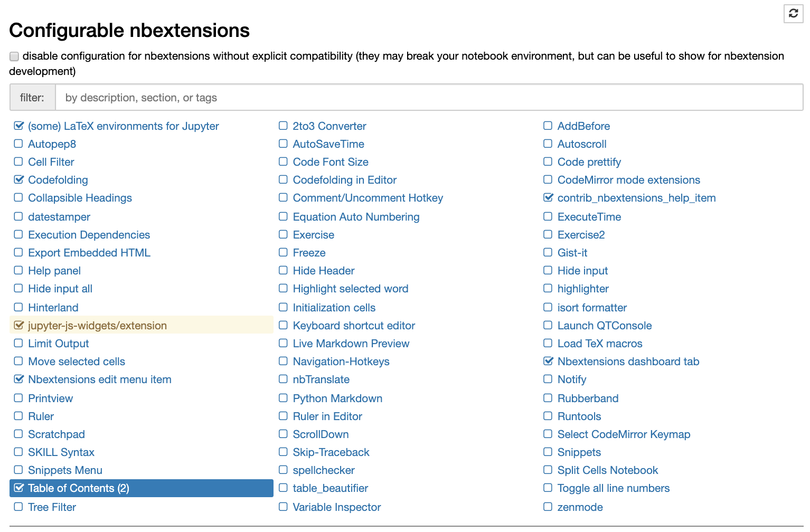The image size is (810, 532).
Task: Select the AutoSaveTime extension
Action: 328,144
